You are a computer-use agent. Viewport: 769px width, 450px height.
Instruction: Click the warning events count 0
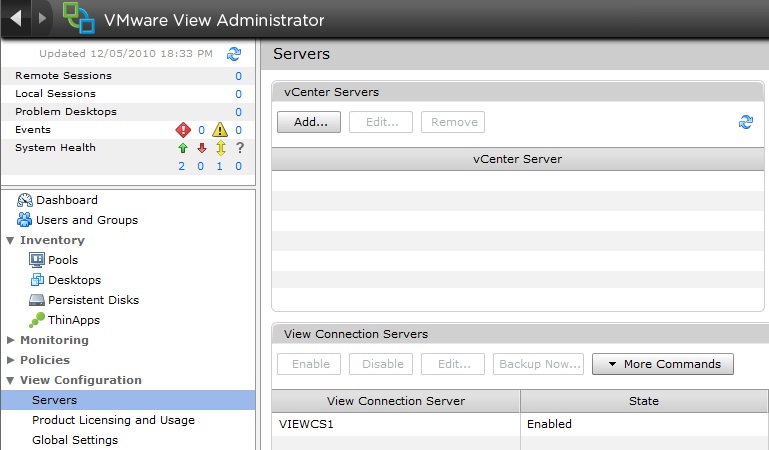(238, 130)
